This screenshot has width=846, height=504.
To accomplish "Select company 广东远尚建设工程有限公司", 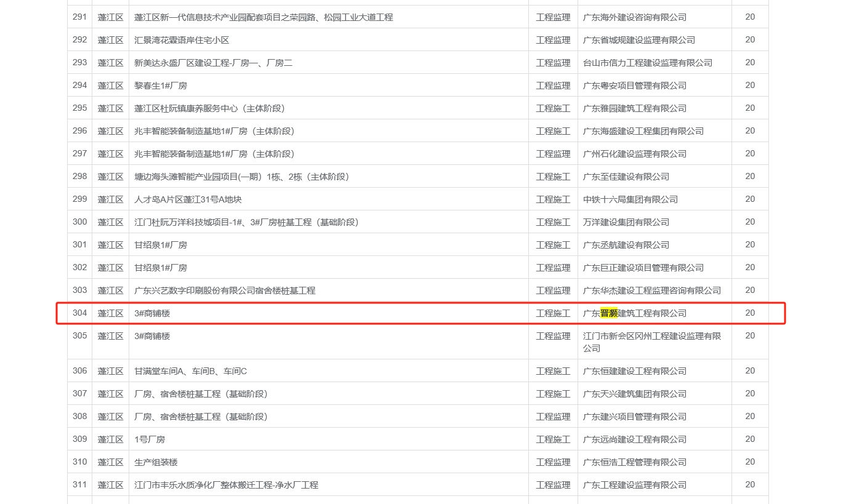I will (x=635, y=439).
